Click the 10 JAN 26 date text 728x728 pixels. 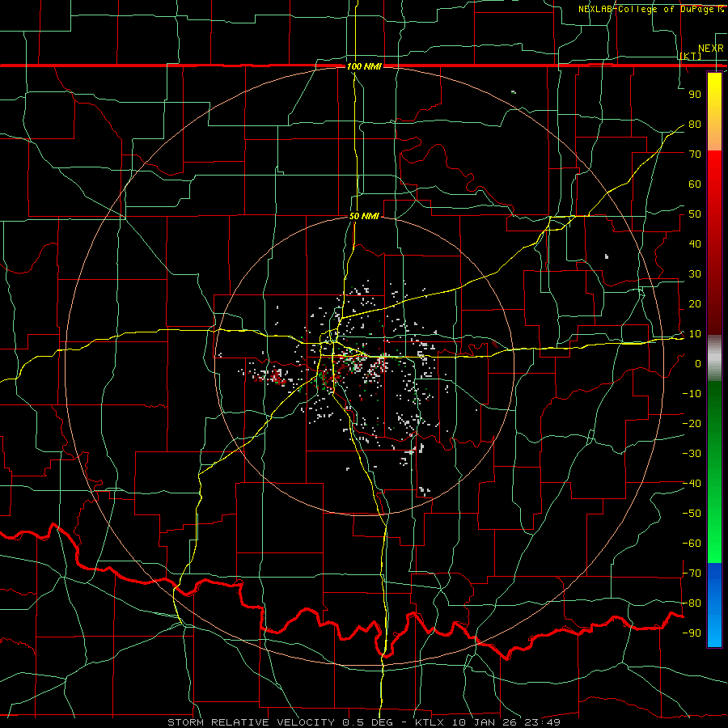click(x=486, y=722)
